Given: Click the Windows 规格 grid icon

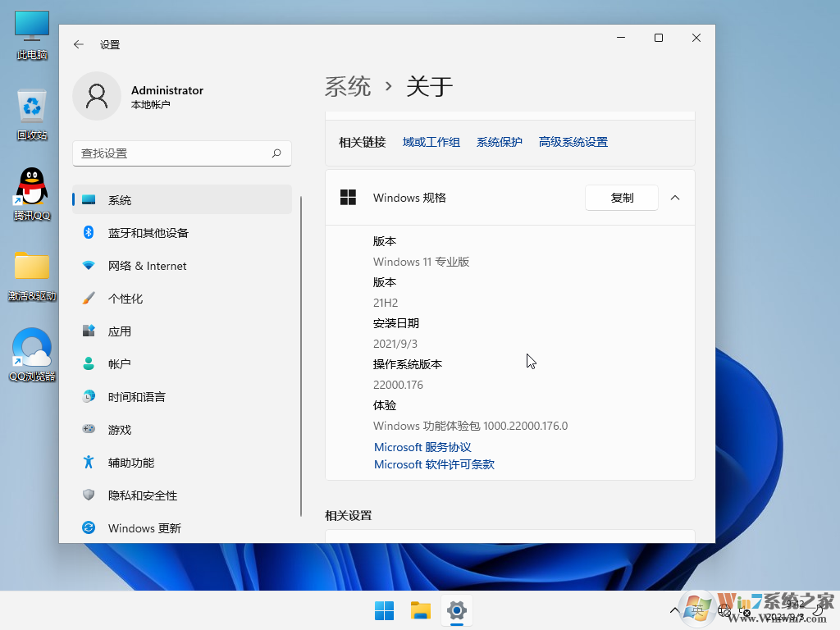Looking at the screenshot, I should pyautogui.click(x=348, y=197).
